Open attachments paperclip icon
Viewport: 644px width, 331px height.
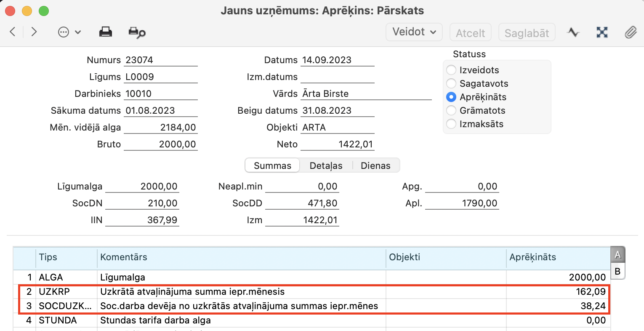[x=630, y=32]
